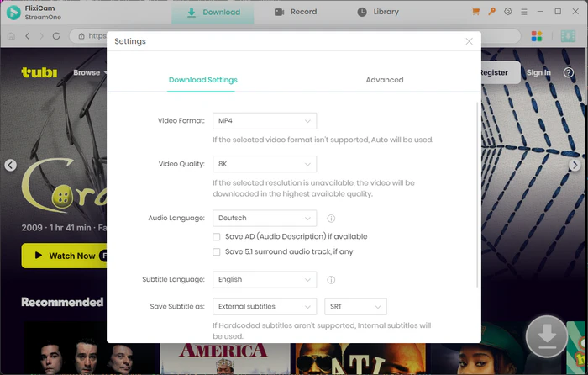This screenshot has height=375, width=588.
Task: Click the Subtitle Language info icon
Action: [331, 280]
